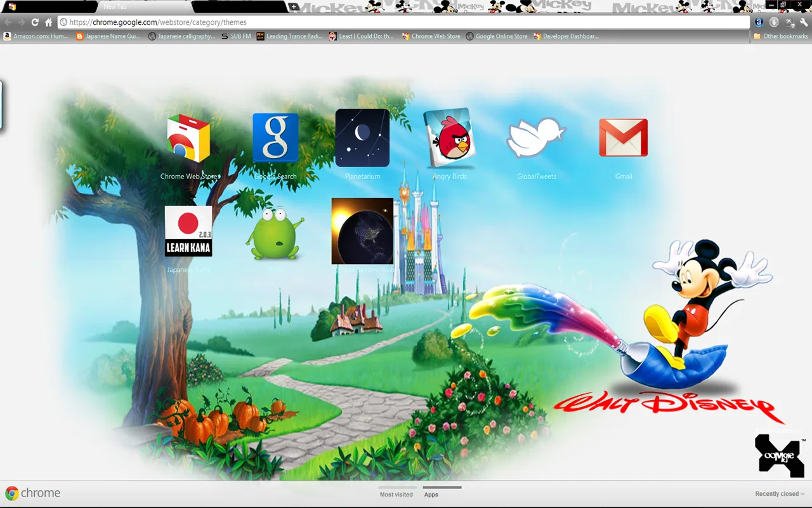Open the Least I Could Do bookmark
This screenshot has height=508, width=812.
coord(362,36)
